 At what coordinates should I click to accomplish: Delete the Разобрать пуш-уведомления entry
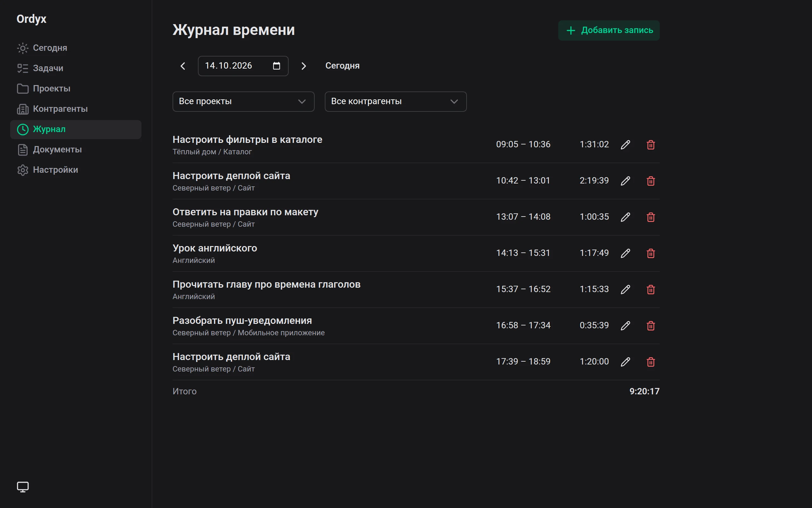coord(651,325)
